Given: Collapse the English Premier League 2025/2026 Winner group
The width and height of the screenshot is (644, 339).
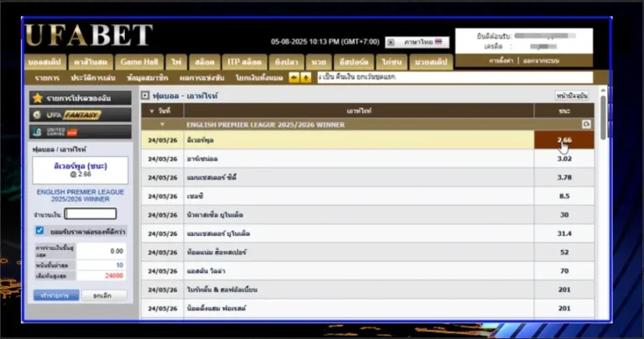Looking at the screenshot, I should (152, 124).
